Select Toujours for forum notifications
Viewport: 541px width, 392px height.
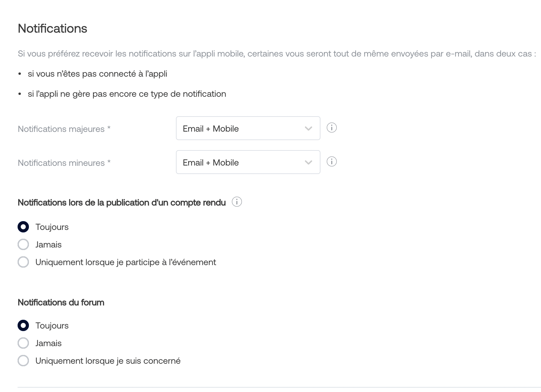pyautogui.click(x=23, y=325)
